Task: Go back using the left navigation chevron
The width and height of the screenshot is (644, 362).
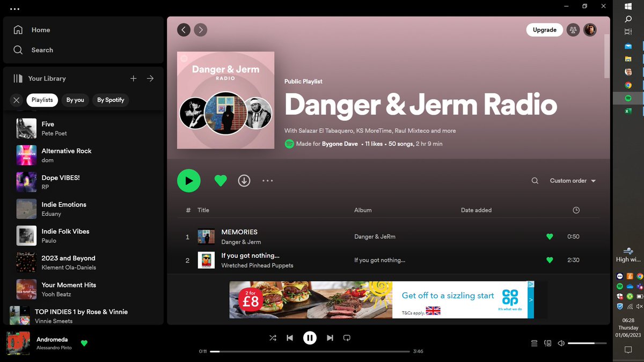Action: 184,29
